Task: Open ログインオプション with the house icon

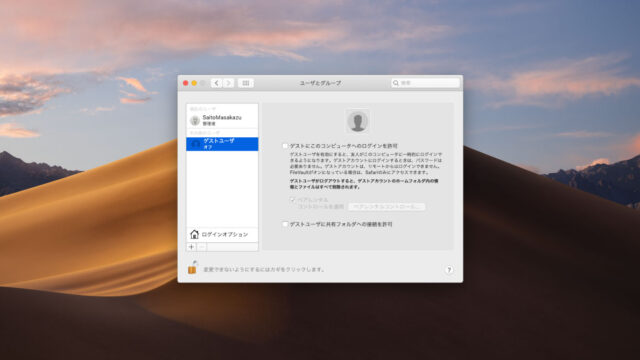Action: (x=222, y=234)
